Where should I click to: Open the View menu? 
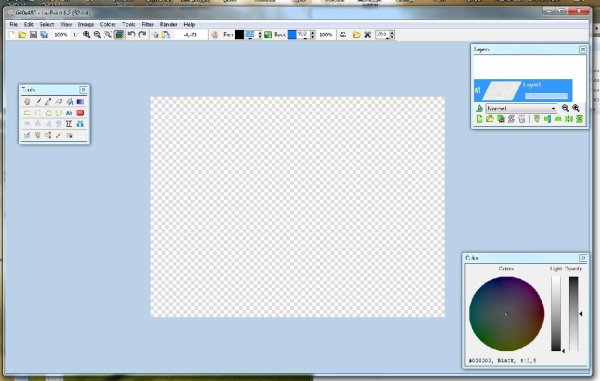[x=66, y=24]
